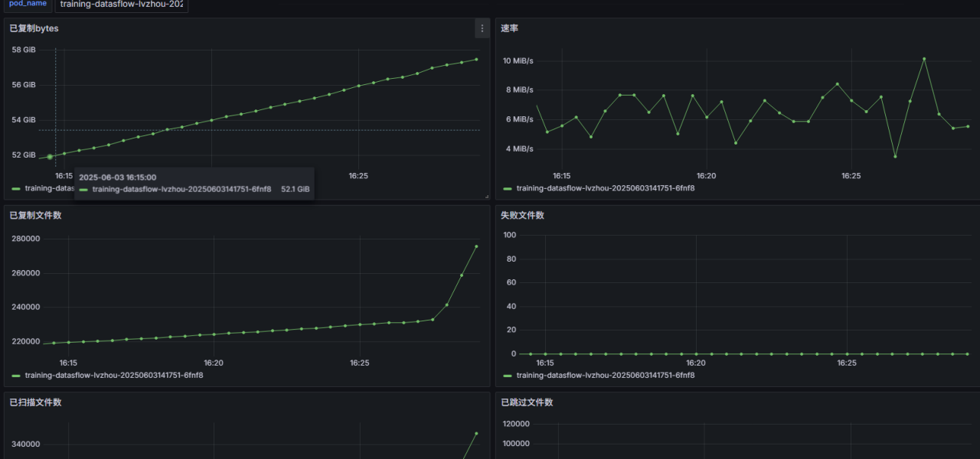Click the 速率 panel title
Screen dimensions: 980x459
coord(510,28)
